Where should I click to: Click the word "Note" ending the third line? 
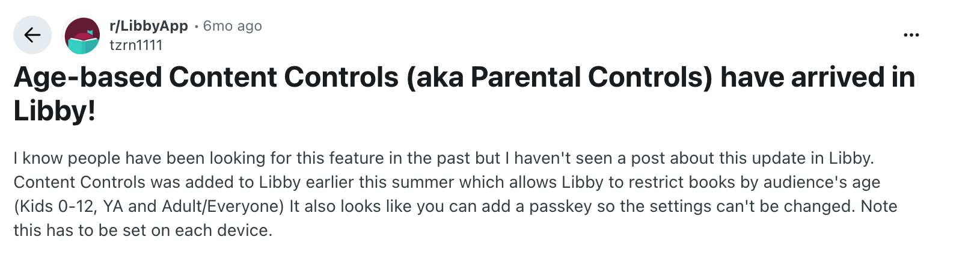pyautogui.click(x=879, y=206)
